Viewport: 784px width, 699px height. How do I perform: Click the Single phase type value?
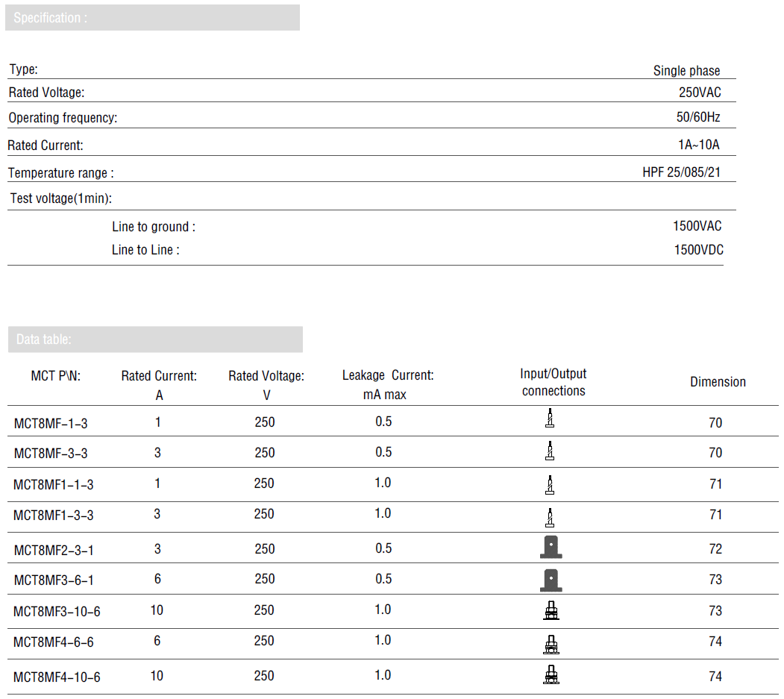coord(686,71)
